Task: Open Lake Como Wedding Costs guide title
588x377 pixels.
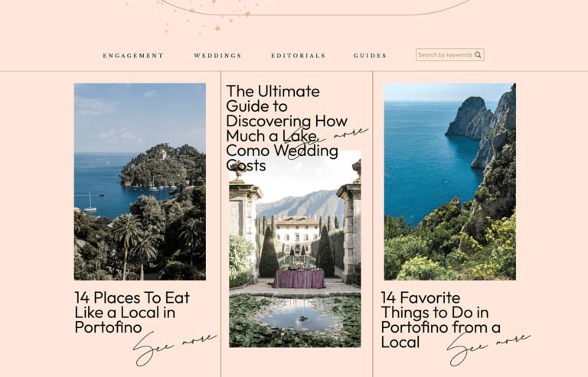Action: click(287, 128)
